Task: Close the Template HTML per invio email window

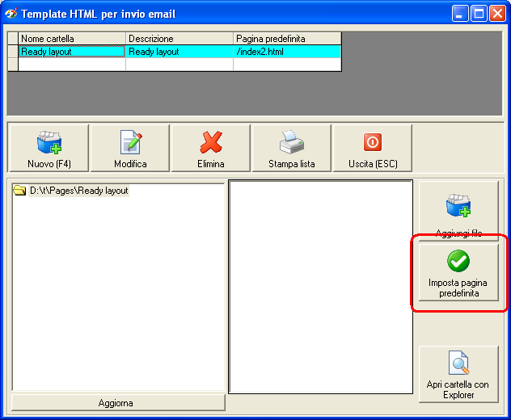Action: (x=497, y=14)
